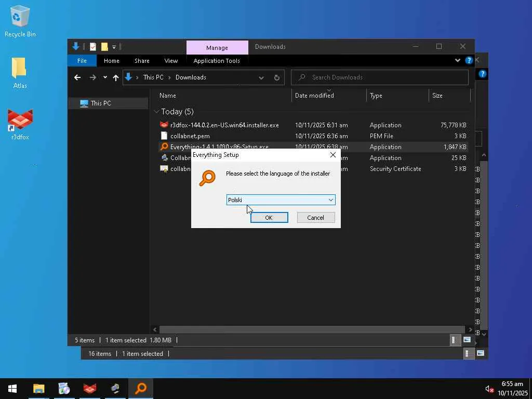Refresh the Downloads folder view
The height and width of the screenshot is (399, 532).
pyautogui.click(x=277, y=77)
